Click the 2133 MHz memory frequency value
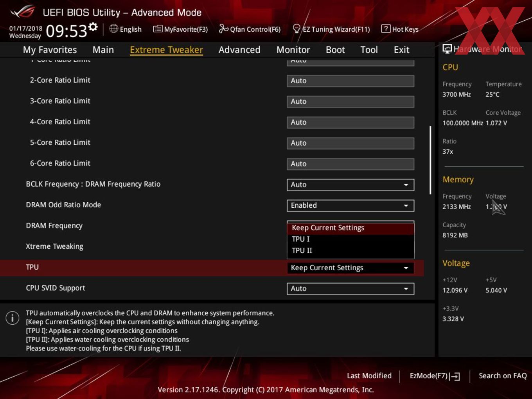The image size is (532, 399). (457, 207)
